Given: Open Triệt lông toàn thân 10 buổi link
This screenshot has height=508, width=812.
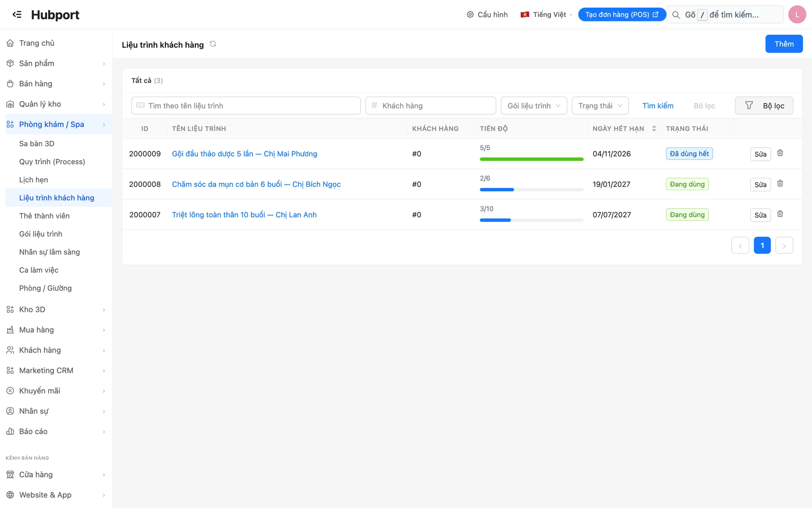Looking at the screenshot, I should pyautogui.click(x=244, y=215).
